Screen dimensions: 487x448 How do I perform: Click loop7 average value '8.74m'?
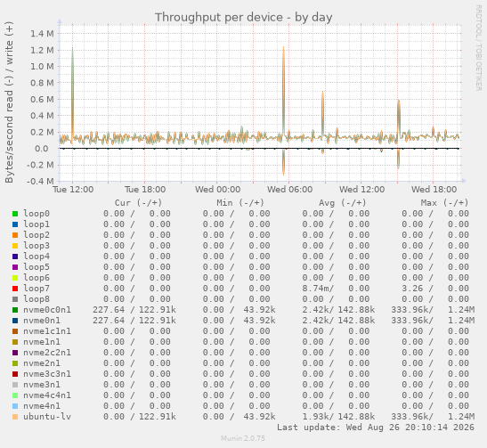(316, 289)
